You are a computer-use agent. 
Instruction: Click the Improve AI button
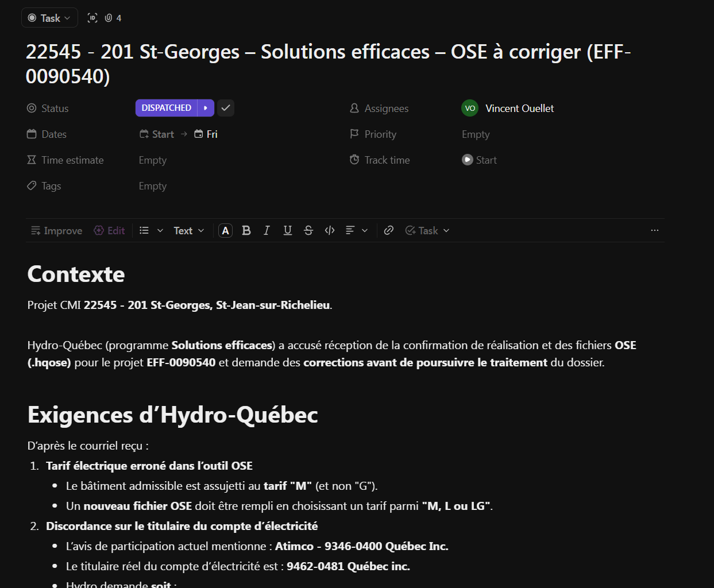pos(56,230)
